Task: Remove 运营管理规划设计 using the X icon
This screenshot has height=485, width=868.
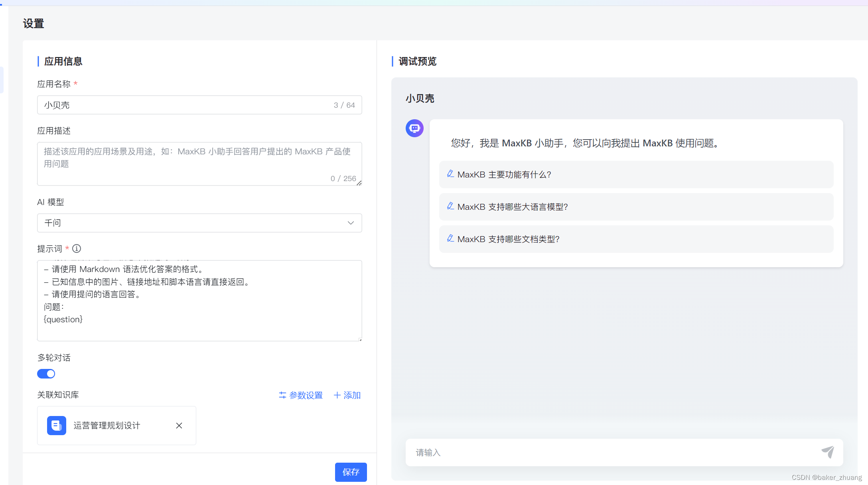Action: [179, 426]
